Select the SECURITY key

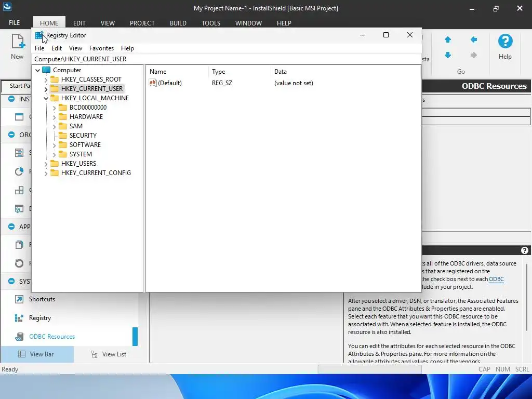click(x=83, y=136)
